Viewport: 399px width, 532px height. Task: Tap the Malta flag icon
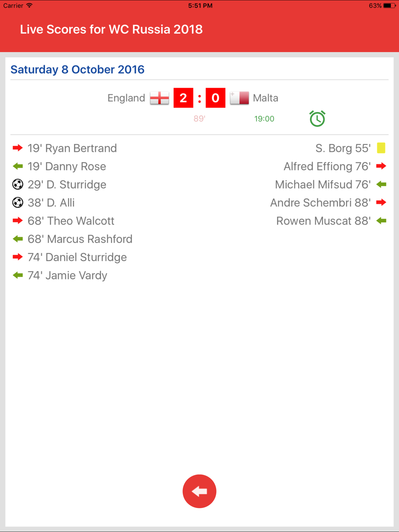(239, 98)
